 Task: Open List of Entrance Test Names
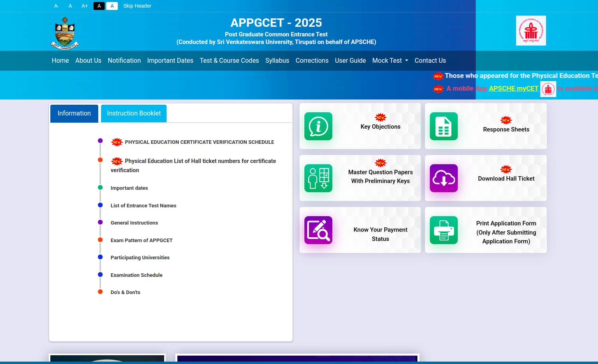click(x=143, y=206)
